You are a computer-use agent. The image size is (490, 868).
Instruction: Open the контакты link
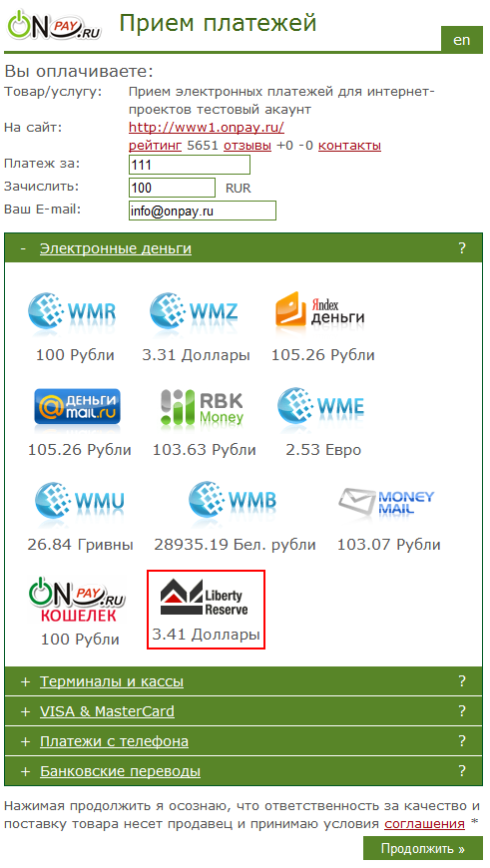point(349,146)
